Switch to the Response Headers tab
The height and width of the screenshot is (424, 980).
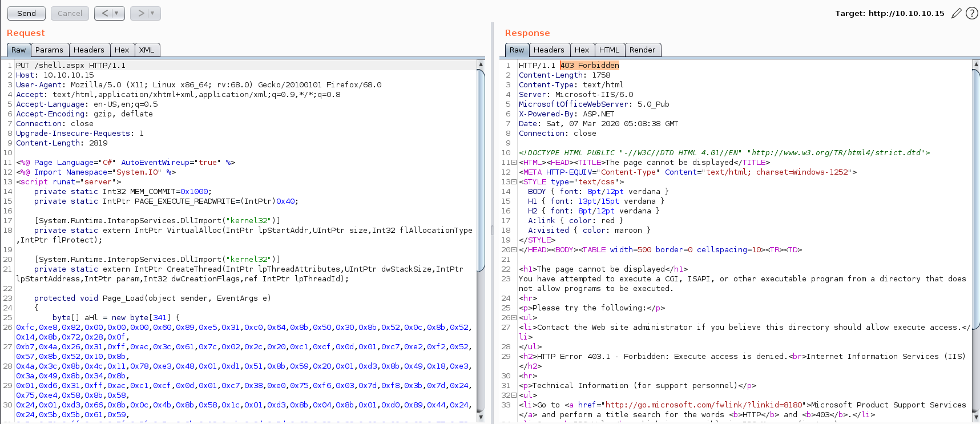(x=549, y=50)
